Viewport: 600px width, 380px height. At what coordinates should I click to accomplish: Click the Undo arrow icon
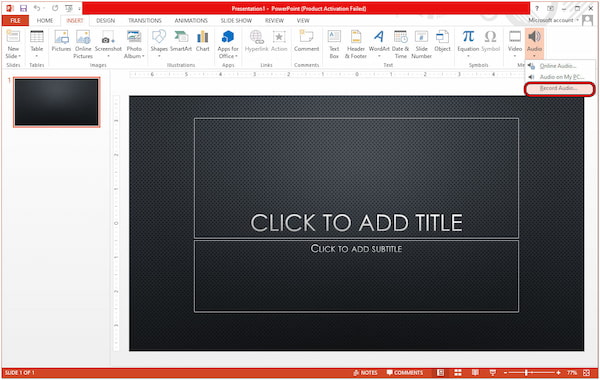37,8
